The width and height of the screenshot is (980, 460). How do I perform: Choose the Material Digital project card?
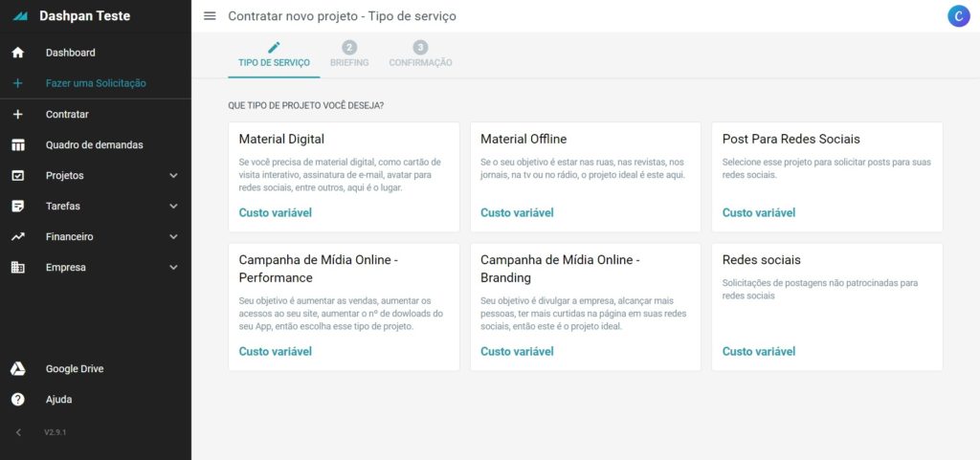tap(344, 177)
